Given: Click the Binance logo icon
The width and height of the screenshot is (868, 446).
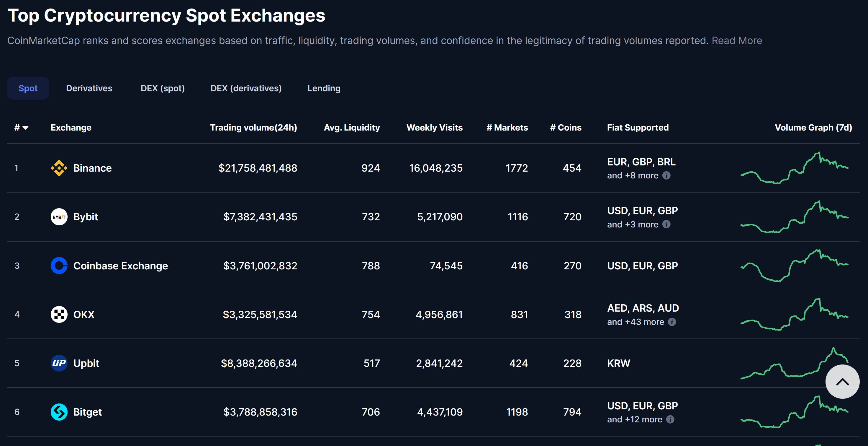Looking at the screenshot, I should (59, 168).
